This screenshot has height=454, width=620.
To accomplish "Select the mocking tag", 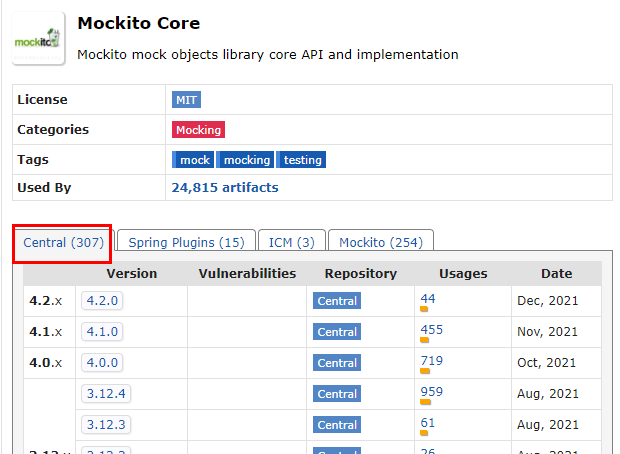I will click(x=245, y=160).
